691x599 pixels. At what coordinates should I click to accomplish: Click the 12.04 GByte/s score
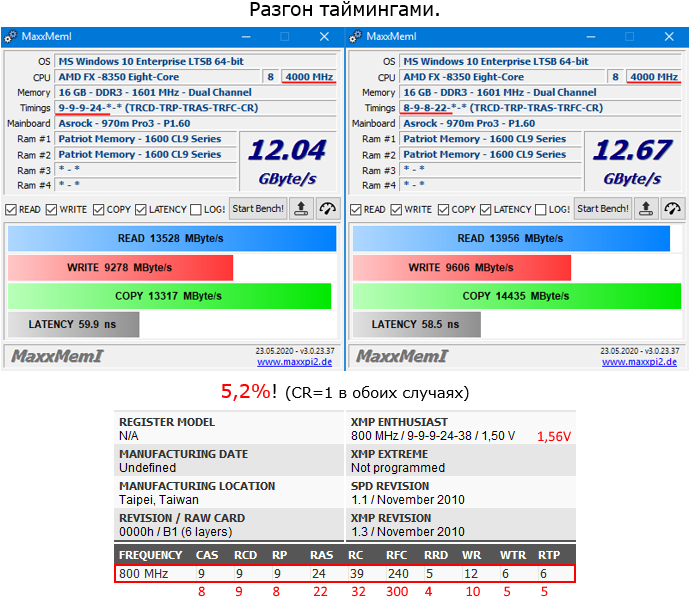[288, 161]
